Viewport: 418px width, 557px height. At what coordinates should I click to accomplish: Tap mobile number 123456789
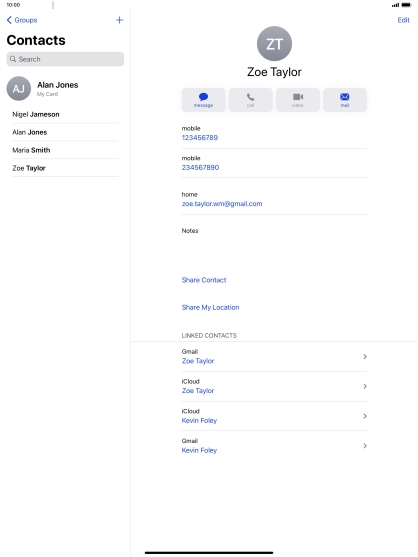point(200,137)
